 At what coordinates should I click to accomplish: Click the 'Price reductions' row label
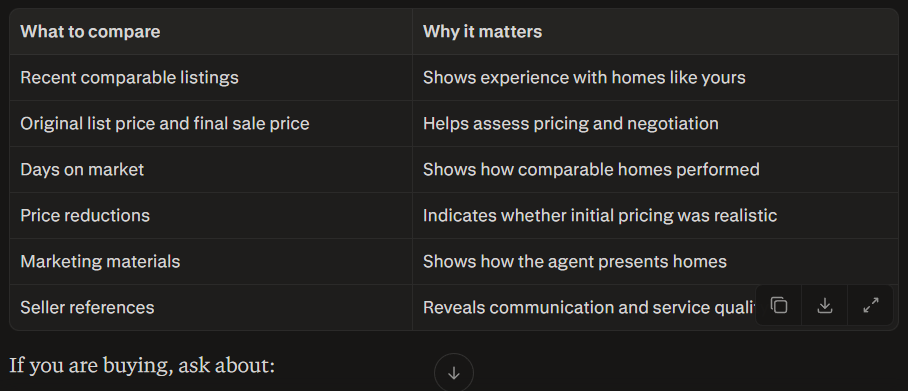pyautogui.click(x=85, y=215)
